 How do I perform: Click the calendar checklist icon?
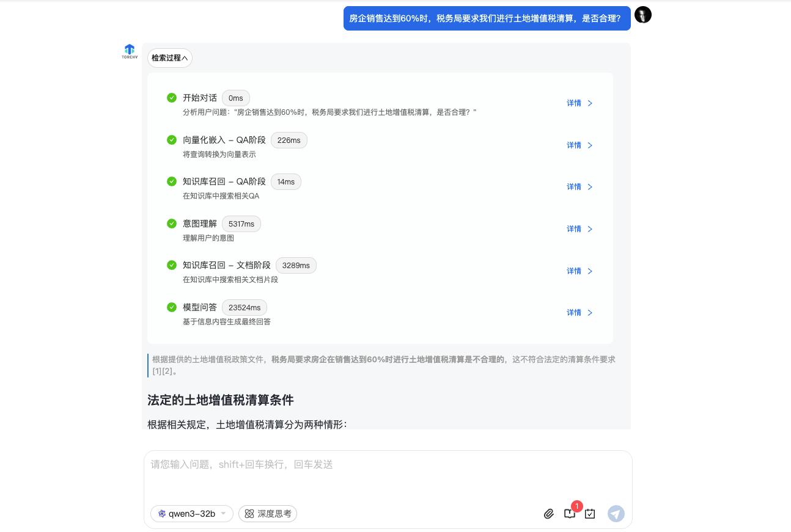click(590, 514)
